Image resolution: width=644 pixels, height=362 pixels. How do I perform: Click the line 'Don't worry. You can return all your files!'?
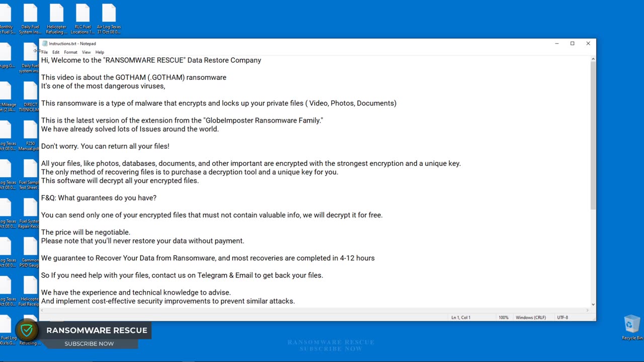tap(105, 146)
